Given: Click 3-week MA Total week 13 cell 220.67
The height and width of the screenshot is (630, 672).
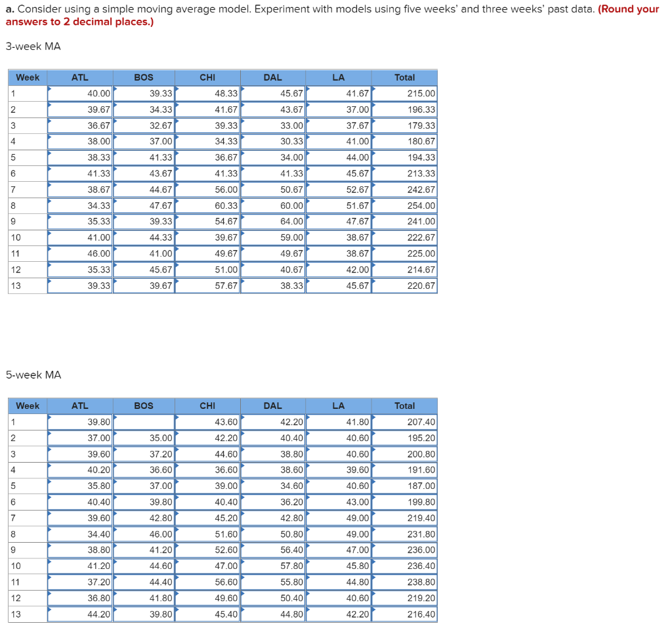Looking at the screenshot, I should 404,286.
